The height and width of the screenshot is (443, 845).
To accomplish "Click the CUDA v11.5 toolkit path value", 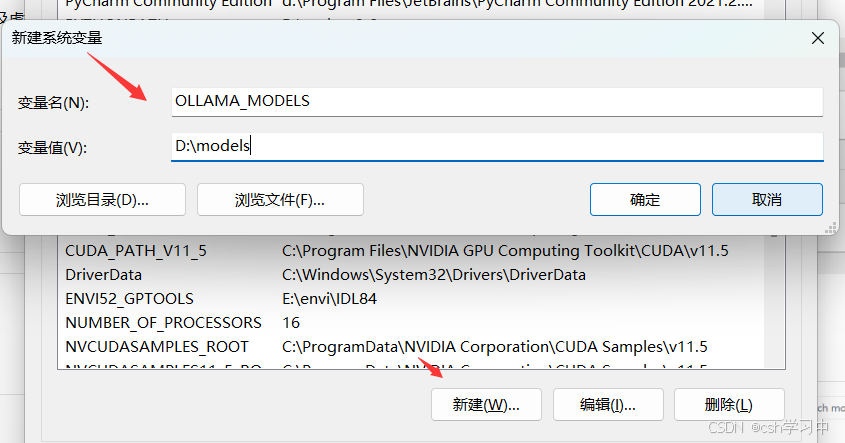I will click(505, 251).
